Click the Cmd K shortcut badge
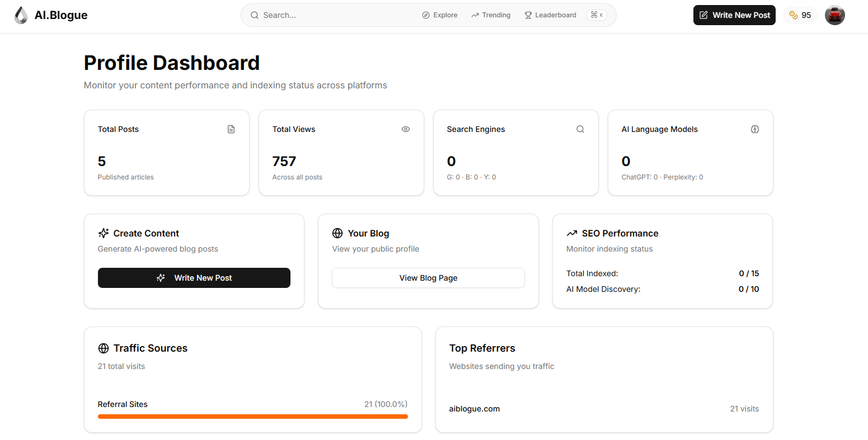 [597, 15]
